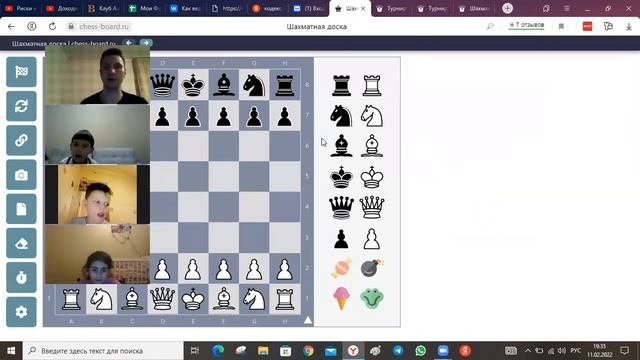Select the bomb icon in palette
Screen dimensions: 640x360
point(372,268)
